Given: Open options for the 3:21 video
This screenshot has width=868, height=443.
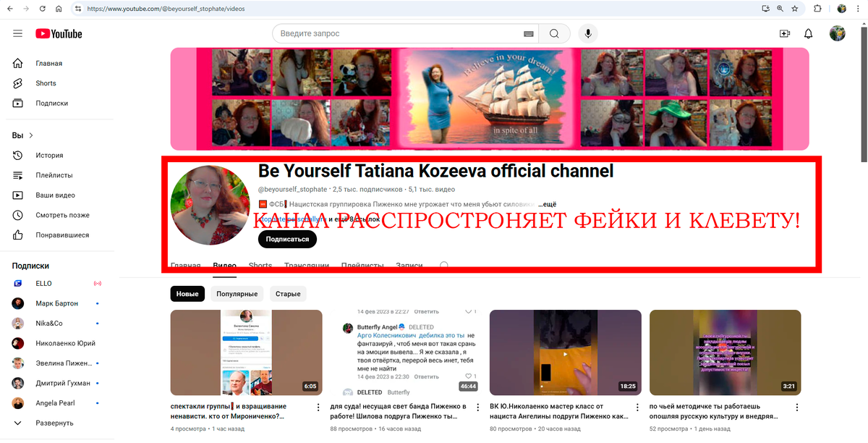Looking at the screenshot, I should point(798,408).
